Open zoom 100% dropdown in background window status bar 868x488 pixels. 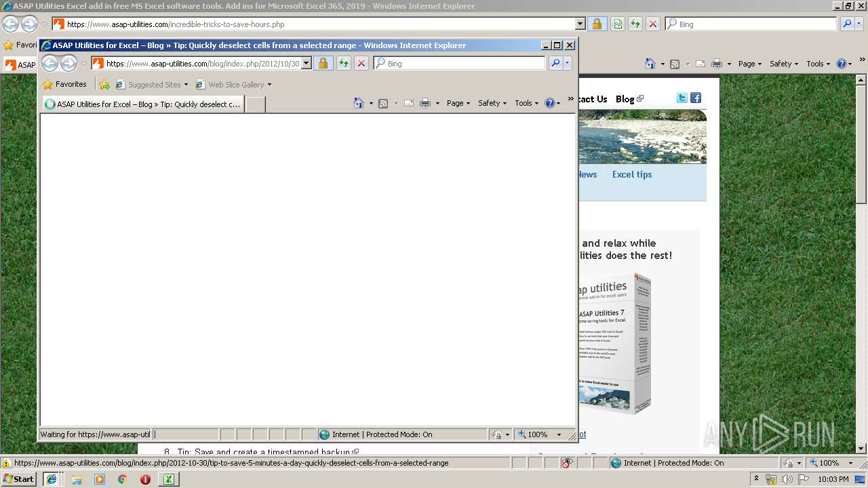tap(850, 463)
